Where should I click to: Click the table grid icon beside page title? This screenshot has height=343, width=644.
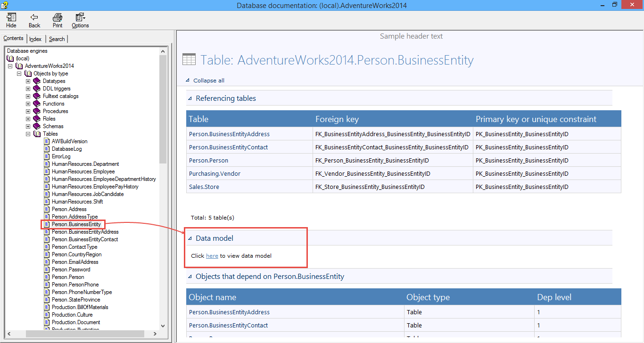point(189,59)
